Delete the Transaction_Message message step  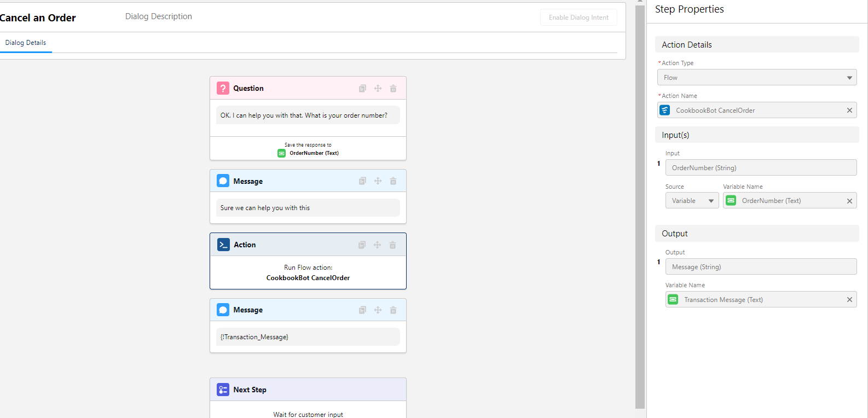pos(393,310)
